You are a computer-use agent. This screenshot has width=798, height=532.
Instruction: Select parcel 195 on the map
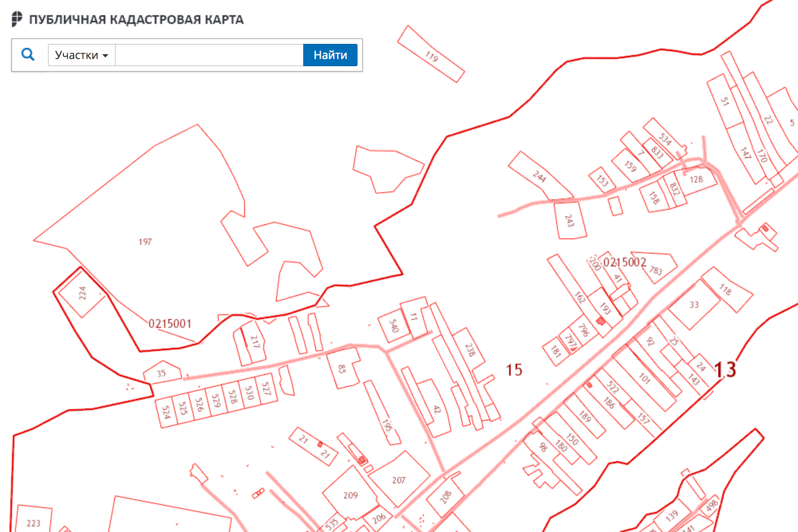(x=386, y=425)
